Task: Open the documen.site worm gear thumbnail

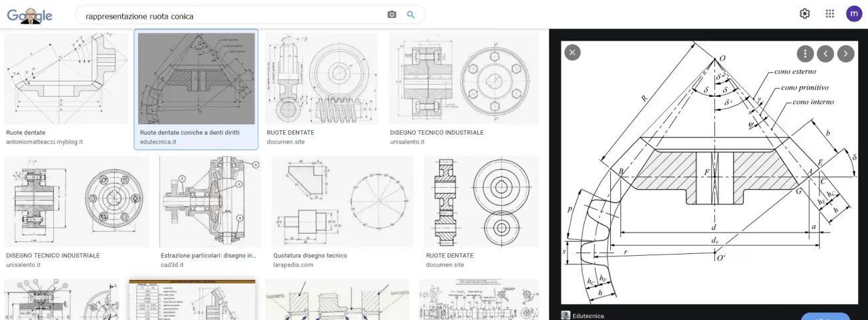Action: pos(322,79)
